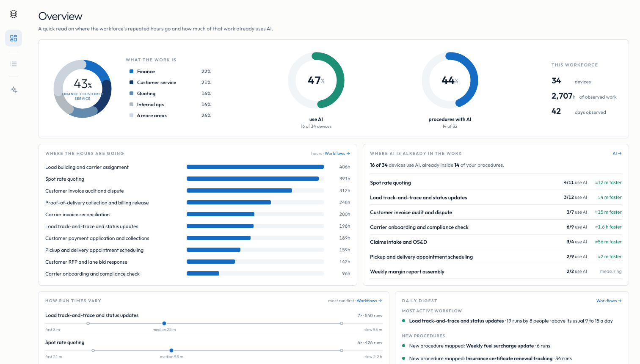Click the 43% finance and customer service donut
Screen dimensions: 640x364
coord(83,89)
